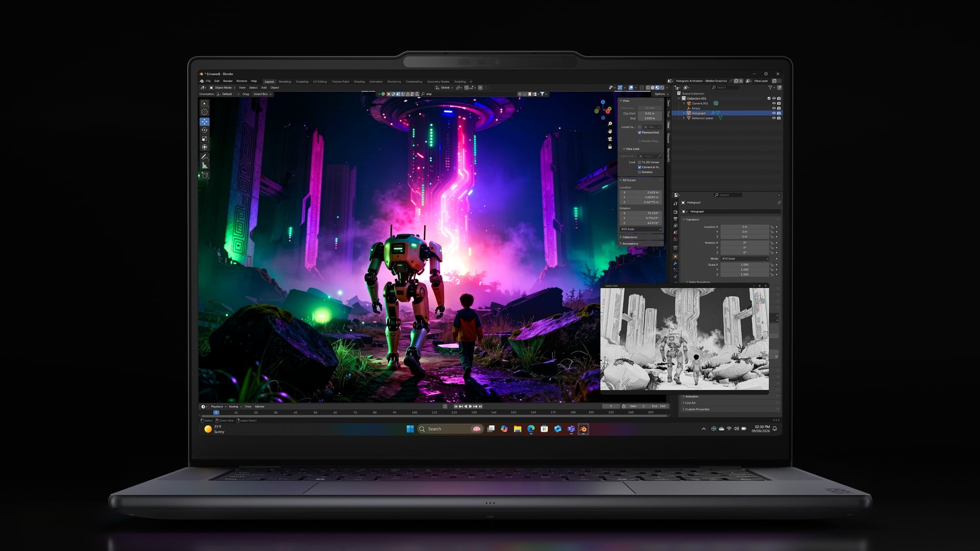The height and width of the screenshot is (551, 980).
Task: Click the viewport lock camera padlock icon
Action: tap(610, 147)
